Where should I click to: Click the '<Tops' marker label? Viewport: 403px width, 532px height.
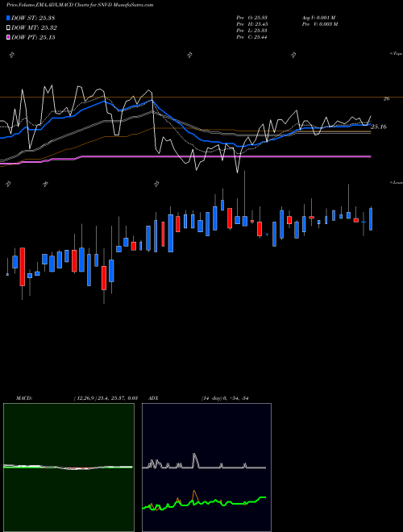tap(397, 54)
